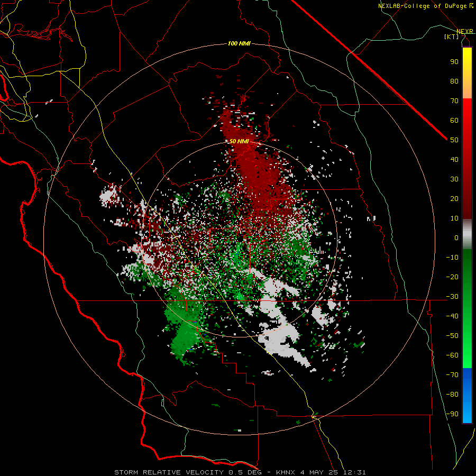Click the -70 value on velocity scale
This screenshot has width=476, height=476.
coord(452,375)
